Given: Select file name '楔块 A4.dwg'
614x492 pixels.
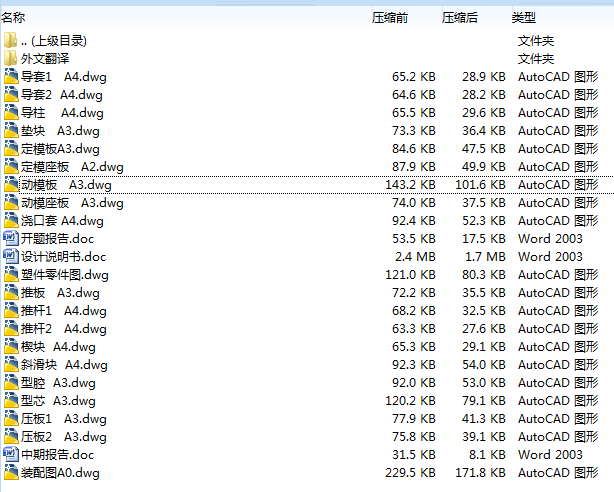Looking at the screenshot, I should 58,347.
